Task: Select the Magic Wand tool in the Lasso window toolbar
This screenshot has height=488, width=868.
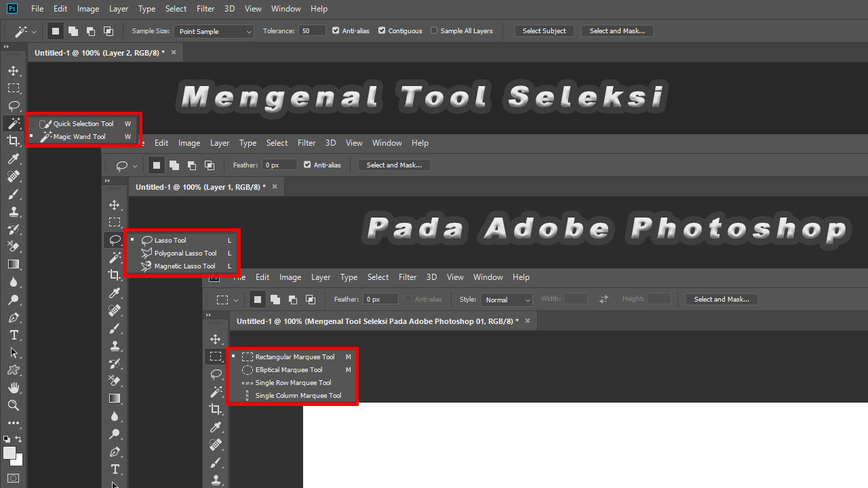Action: coord(115,258)
